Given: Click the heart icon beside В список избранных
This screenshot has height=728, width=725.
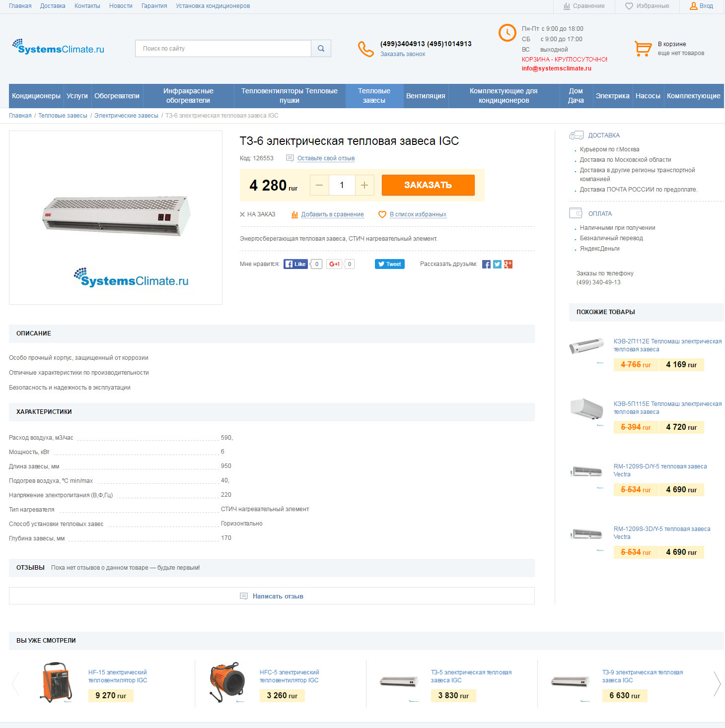Looking at the screenshot, I should point(382,214).
